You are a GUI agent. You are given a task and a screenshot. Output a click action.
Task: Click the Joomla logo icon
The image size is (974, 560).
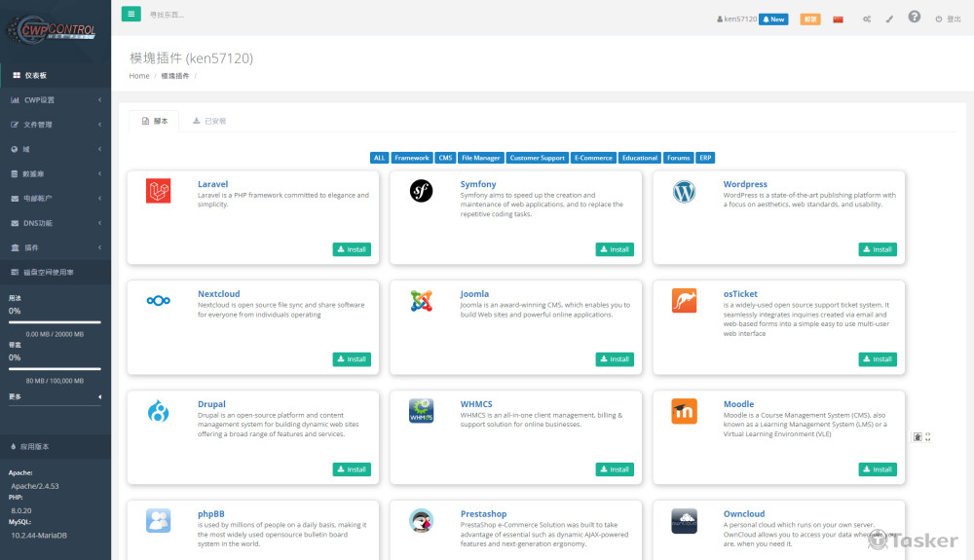[x=421, y=301]
